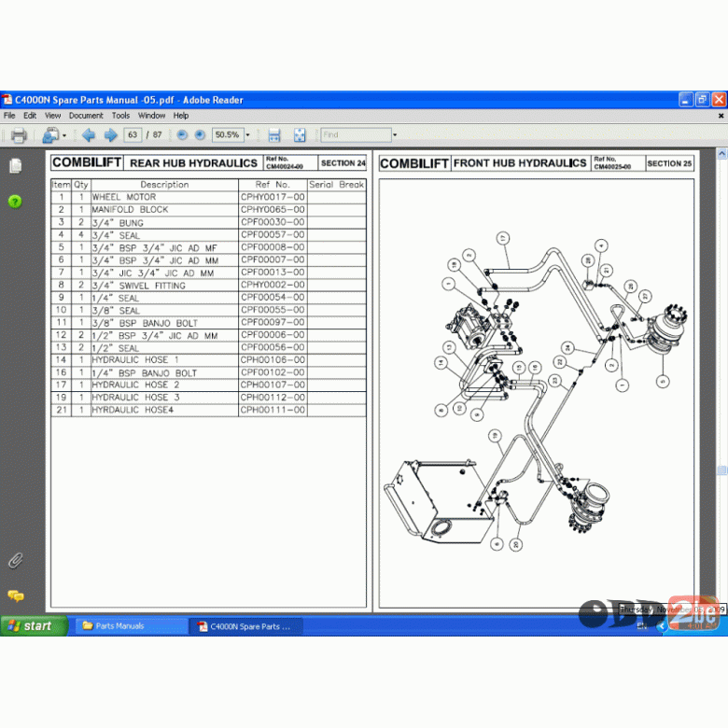Click the scroll up arrow on scrollbar
This screenshot has height=728, width=728.
point(722,153)
